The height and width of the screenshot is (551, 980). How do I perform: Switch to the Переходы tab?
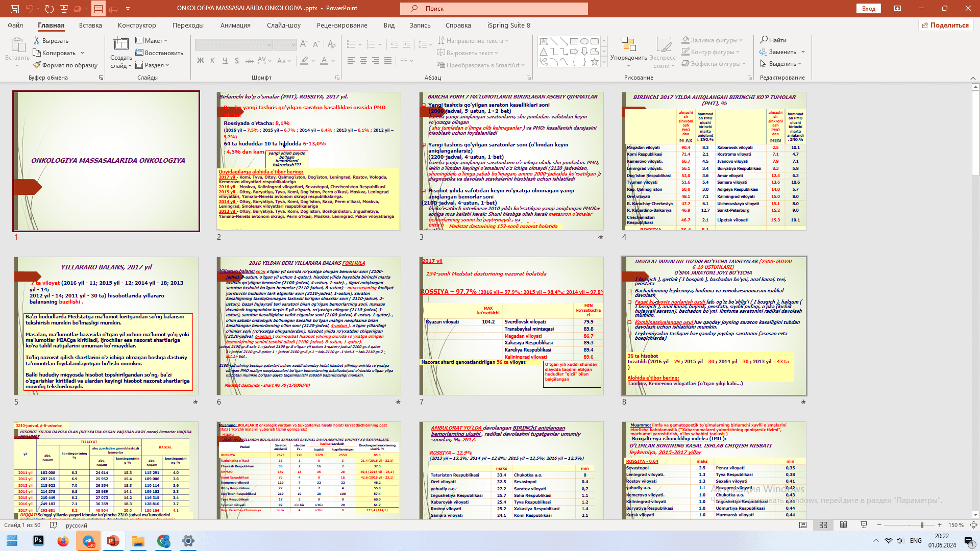pyautogui.click(x=188, y=26)
